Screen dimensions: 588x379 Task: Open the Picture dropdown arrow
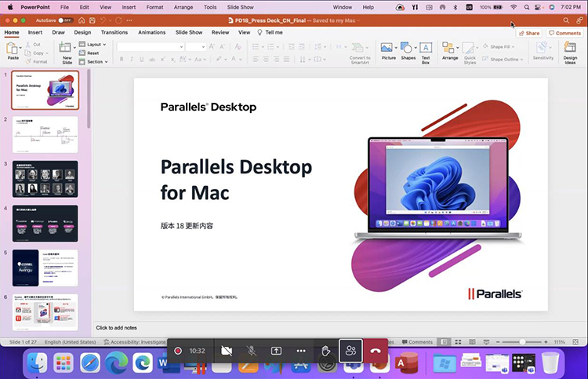point(396,48)
